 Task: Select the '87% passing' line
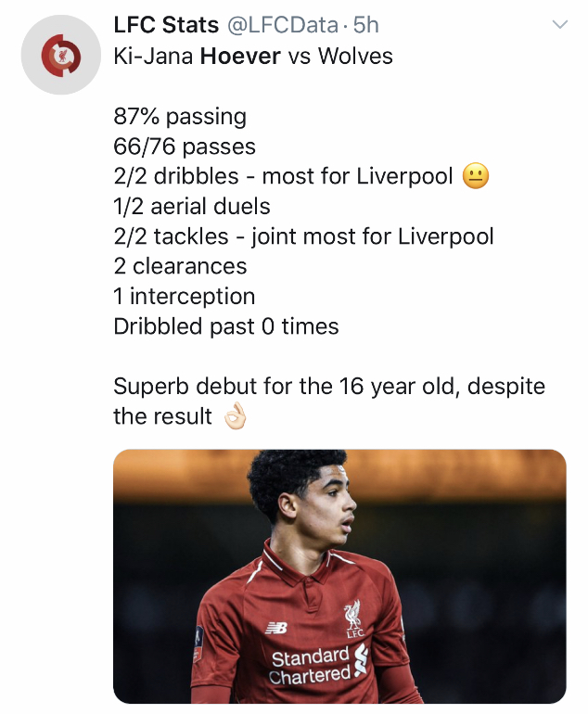(x=180, y=117)
